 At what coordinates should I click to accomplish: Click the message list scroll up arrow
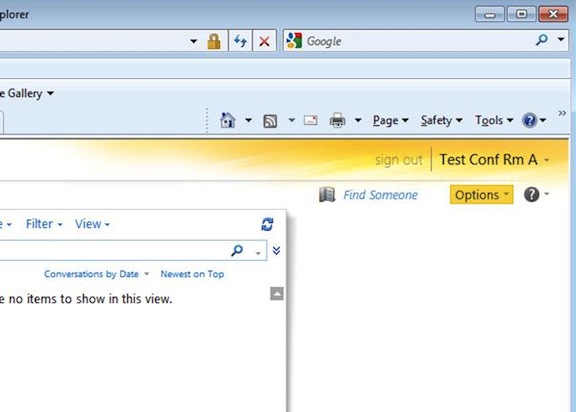[x=277, y=294]
